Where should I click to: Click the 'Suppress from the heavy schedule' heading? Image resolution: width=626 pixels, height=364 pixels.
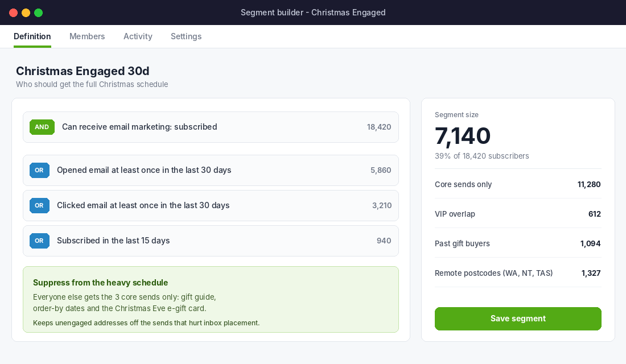tap(100, 283)
